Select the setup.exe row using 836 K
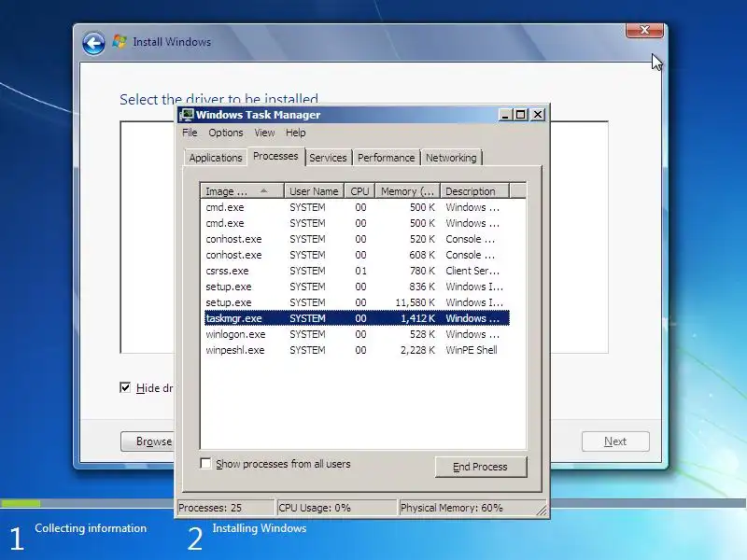The image size is (747, 560). click(357, 287)
